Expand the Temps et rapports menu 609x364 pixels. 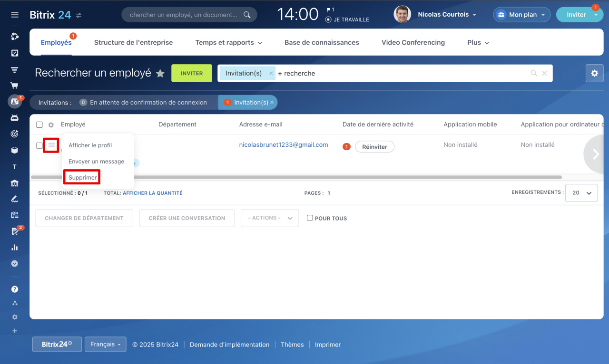pyautogui.click(x=229, y=42)
